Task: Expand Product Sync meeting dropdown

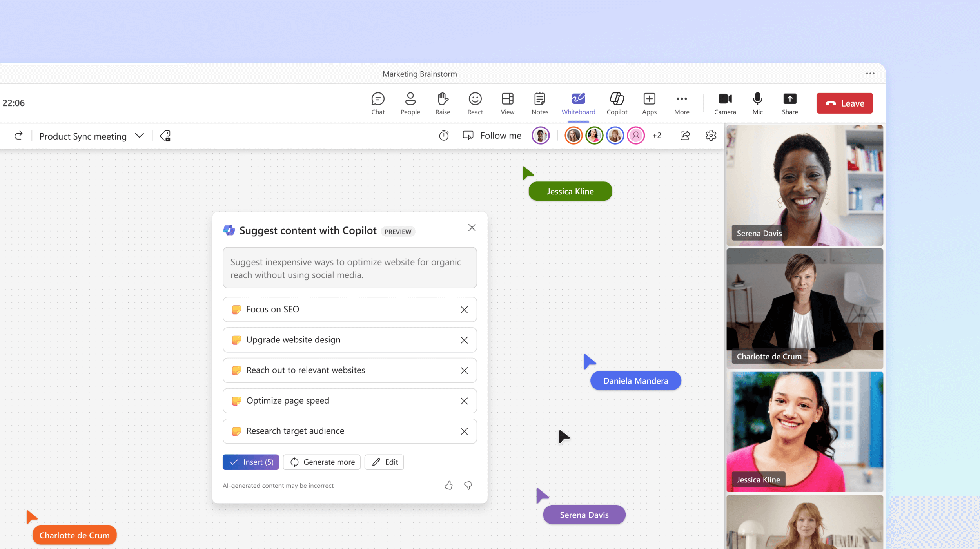Action: tap(139, 135)
